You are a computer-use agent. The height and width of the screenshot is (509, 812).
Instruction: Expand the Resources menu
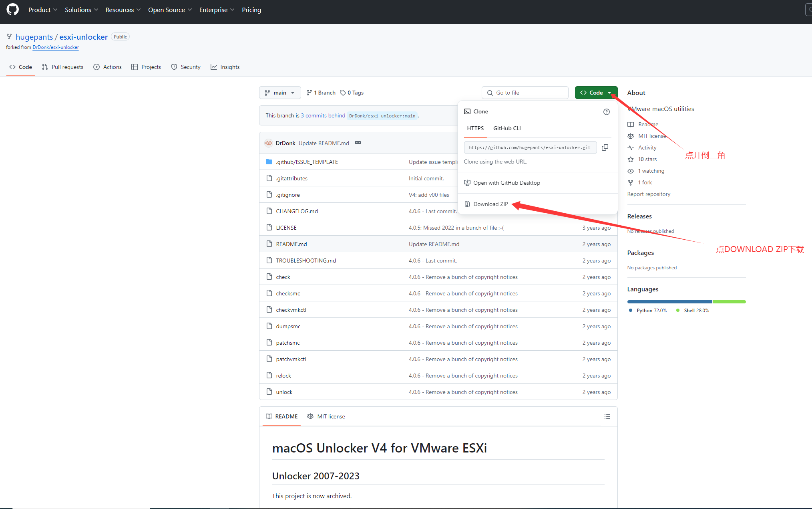[123, 10]
